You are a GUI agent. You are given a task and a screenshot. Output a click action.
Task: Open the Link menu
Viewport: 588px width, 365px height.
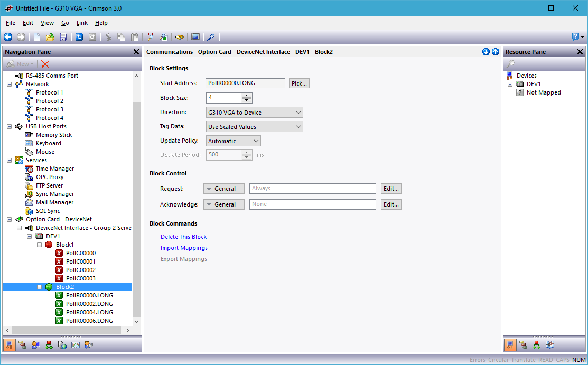pyautogui.click(x=82, y=23)
